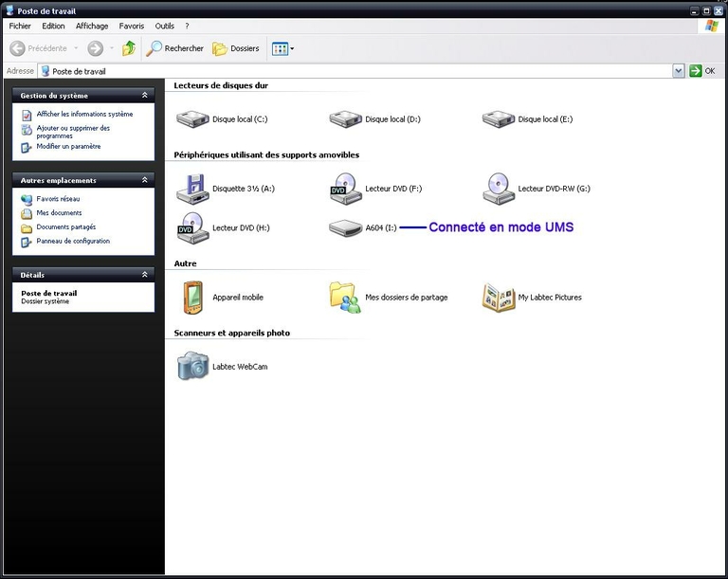Open the A604 (I:) removable drive icon
The image size is (728, 579).
(345, 227)
